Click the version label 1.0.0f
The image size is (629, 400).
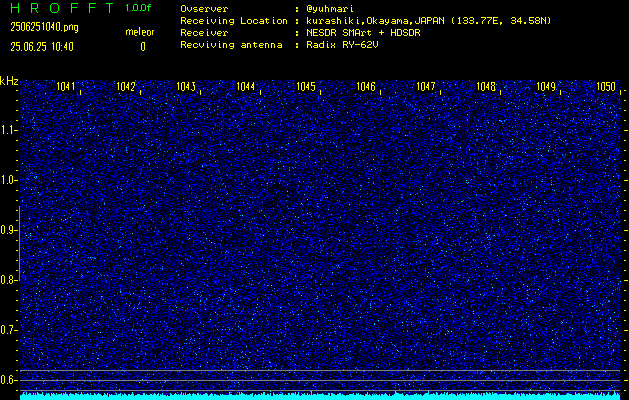click(138, 8)
